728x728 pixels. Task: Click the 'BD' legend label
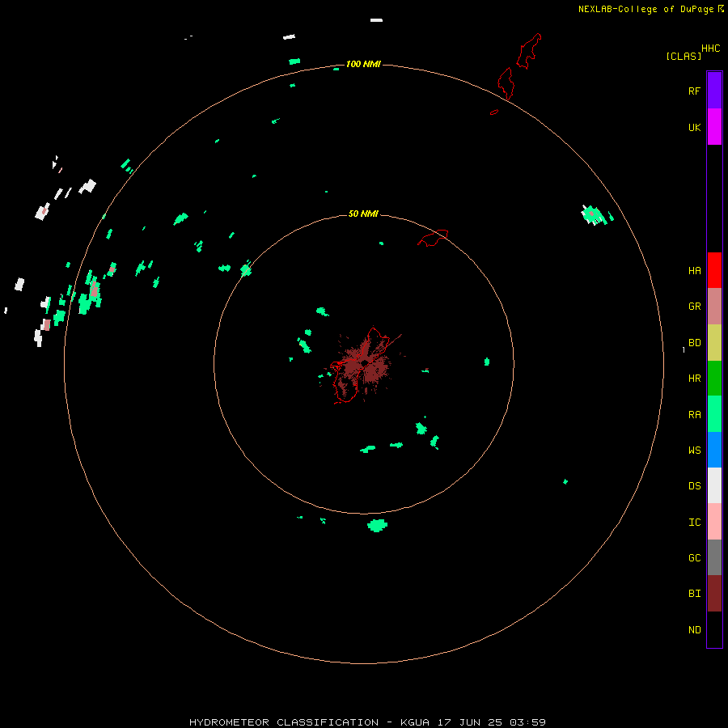point(695,343)
